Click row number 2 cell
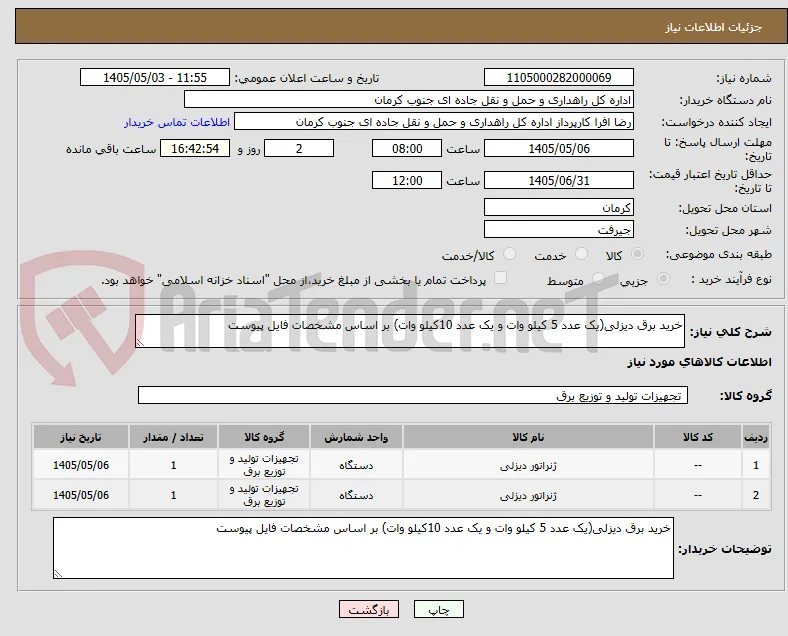Image resolution: width=788 pixels, height=636 pixels. (x=755, y=495)
